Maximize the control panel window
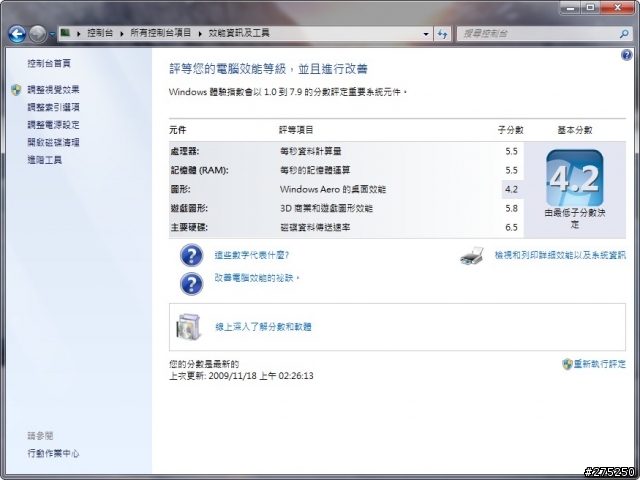The image size is (640, 480). pos(590,7)
